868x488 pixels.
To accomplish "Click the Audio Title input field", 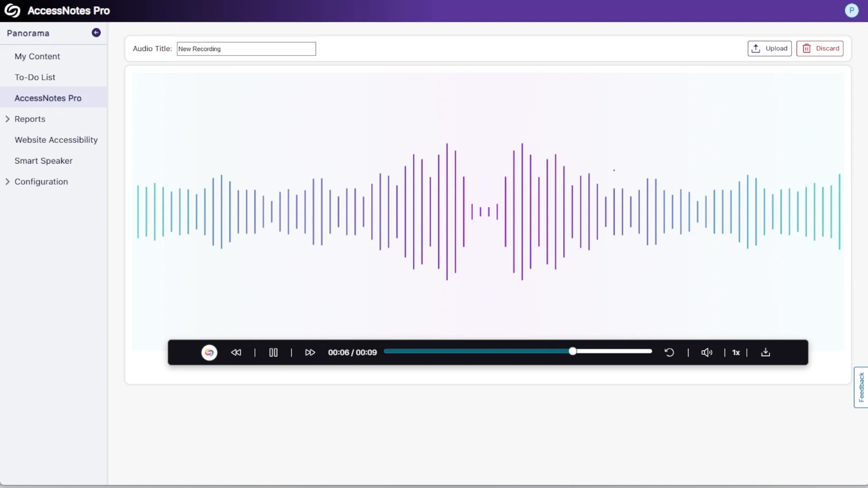I will click(x=246, y=49).
